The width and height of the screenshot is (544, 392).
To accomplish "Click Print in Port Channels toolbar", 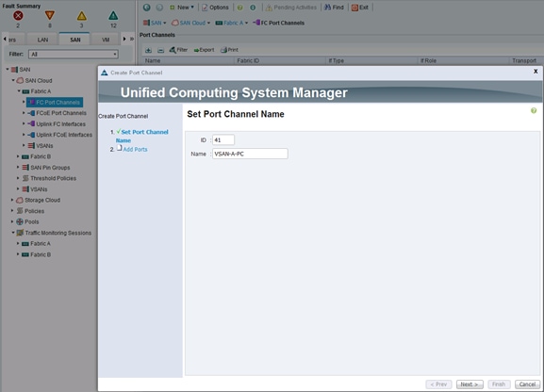I will click(x=229, y=50).
